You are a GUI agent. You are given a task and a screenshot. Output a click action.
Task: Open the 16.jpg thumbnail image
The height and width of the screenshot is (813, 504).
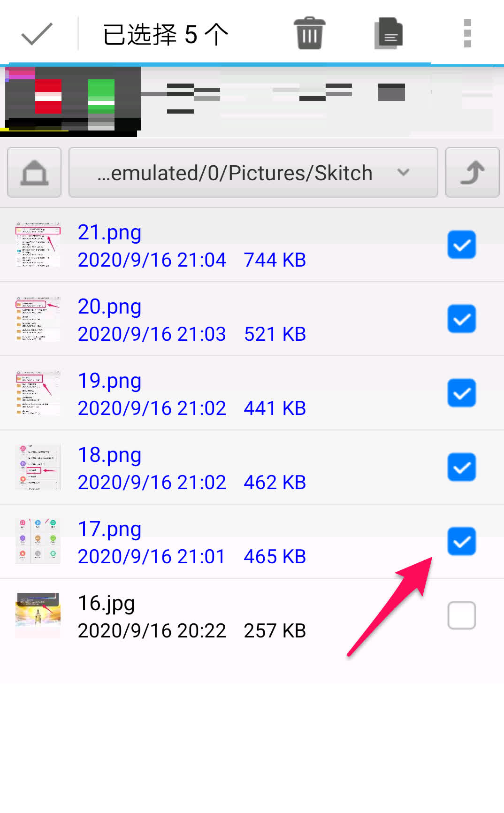click(x=38, y=615)
